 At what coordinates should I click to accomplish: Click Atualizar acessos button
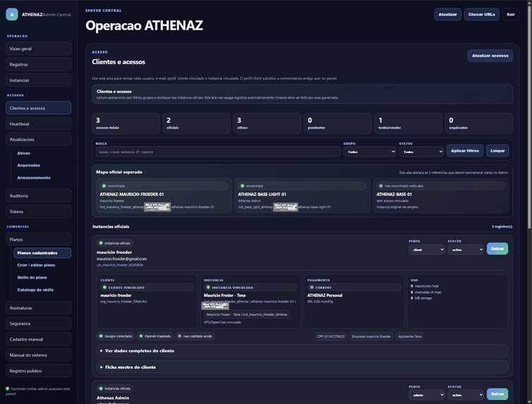point(490,56)
